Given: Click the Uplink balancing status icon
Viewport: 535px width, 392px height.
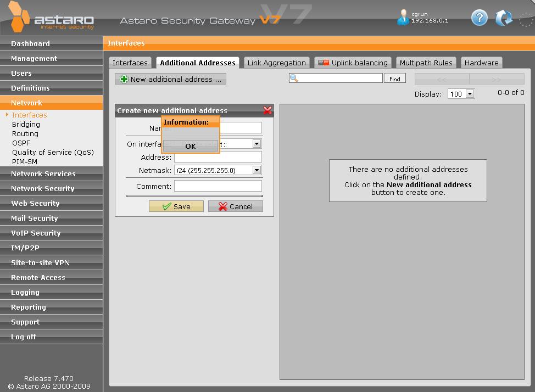Looking at the screenshot, I should (x=324, y=63).
